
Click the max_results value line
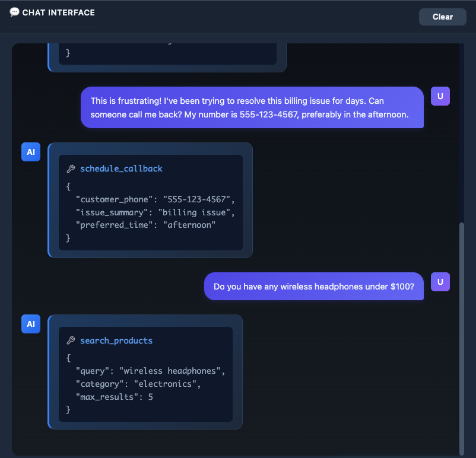click(114, 397)
